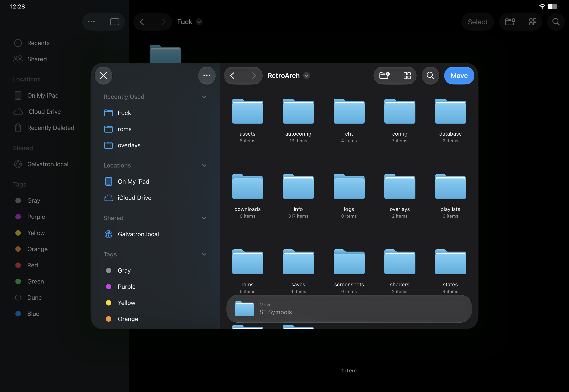The image size is (569, 392).
Task: Open the logs folder
Action: coord(349,187)
